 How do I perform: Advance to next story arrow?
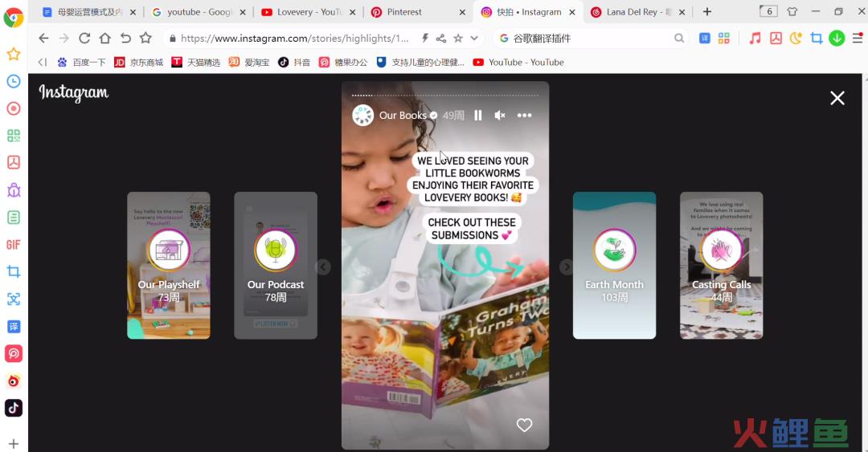[x=567, y=267]
